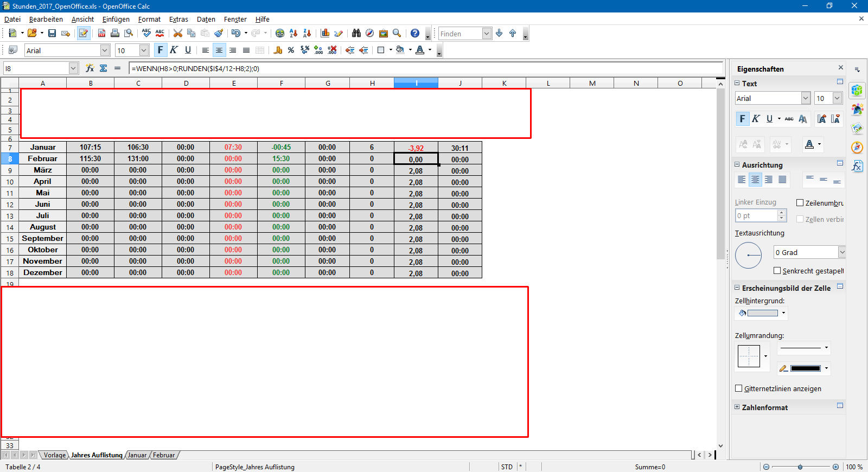The height and width of the screenshot is (472, 868).
Task: Select column header M
Action: pos(592,83)
